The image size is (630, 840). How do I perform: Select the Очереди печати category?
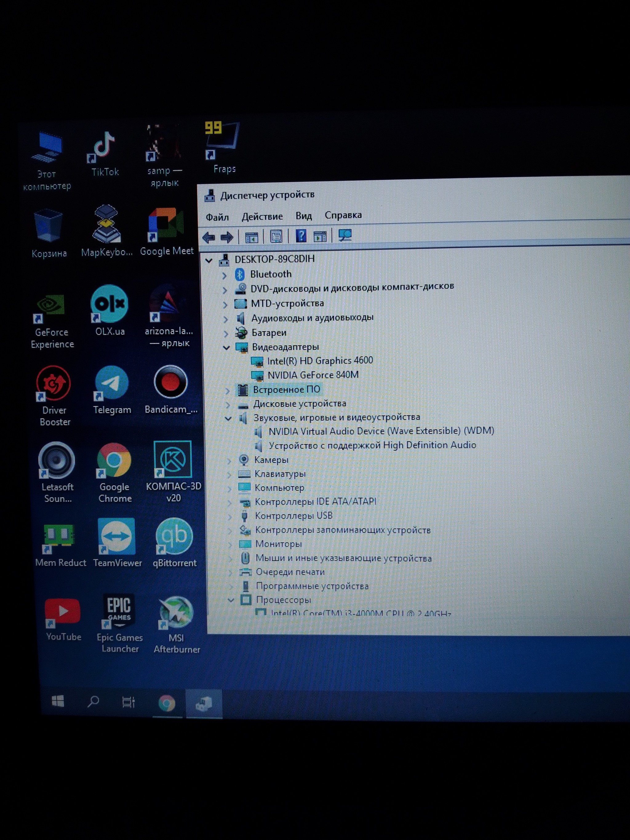pos(290,572)
